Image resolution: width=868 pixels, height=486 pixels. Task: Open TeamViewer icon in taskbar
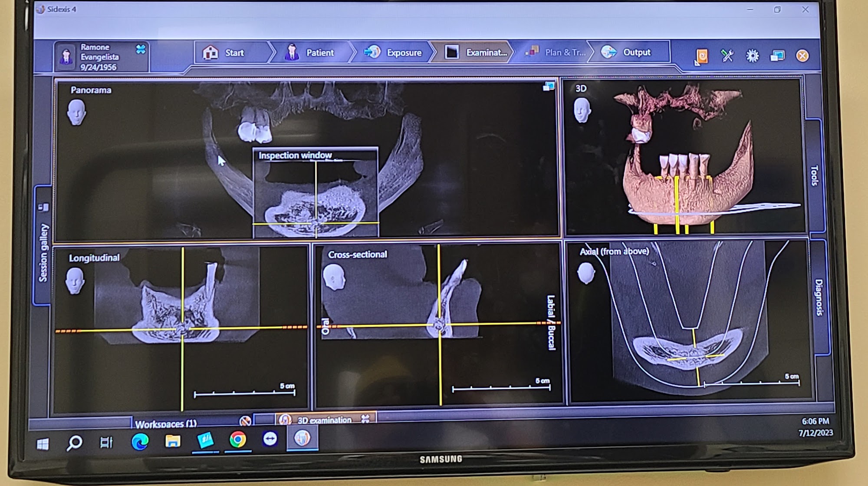pyautogui.click(x=270, y=439)
